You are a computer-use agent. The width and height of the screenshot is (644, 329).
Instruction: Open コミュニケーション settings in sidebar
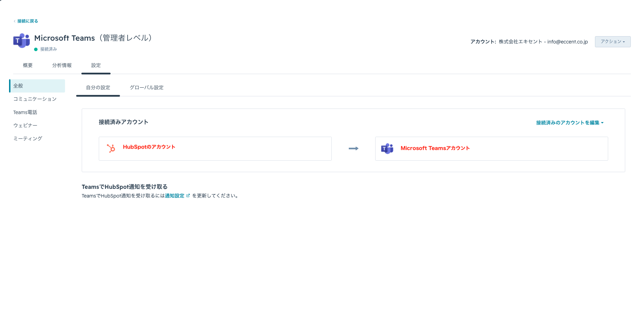click(x=37, y=99)
